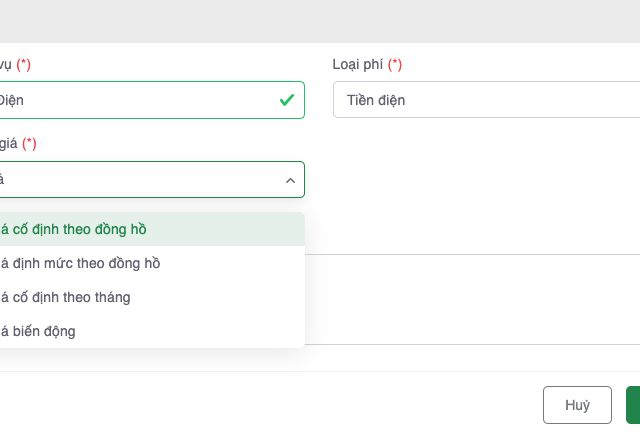The height and width of the screenshot is (439, 640).
Task: Click the 'giá' field label
Action: 8,144
